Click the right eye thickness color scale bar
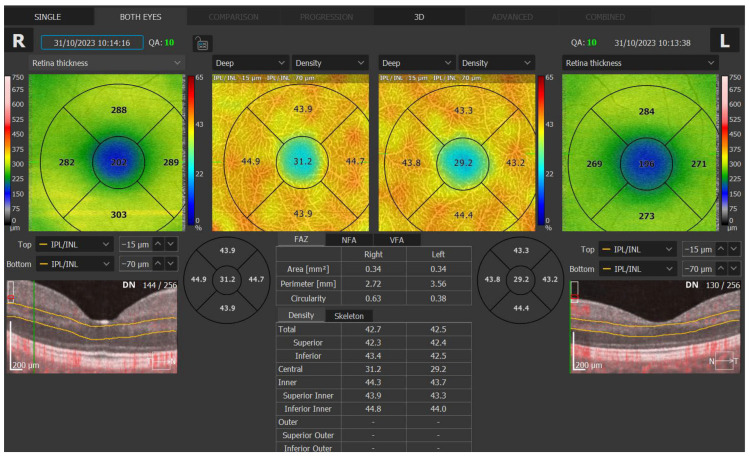This screenshot has width=750, height=457. [8, 150]
